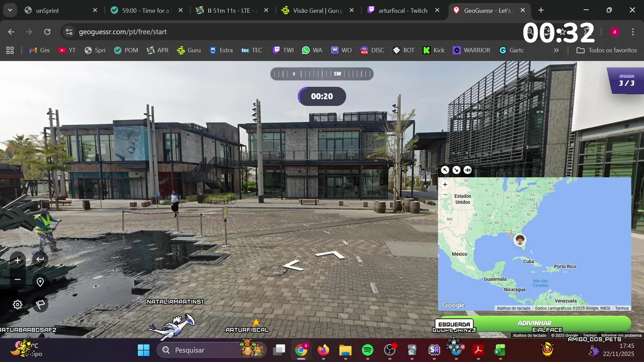The image size is (644, 362).
Task: Click the player avatar marker on the map
Action: (520, 240)
